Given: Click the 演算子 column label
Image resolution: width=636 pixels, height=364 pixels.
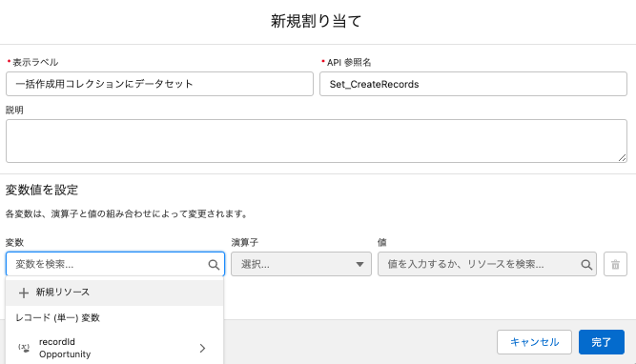Looking at the screenshot, I should point(245,242).
